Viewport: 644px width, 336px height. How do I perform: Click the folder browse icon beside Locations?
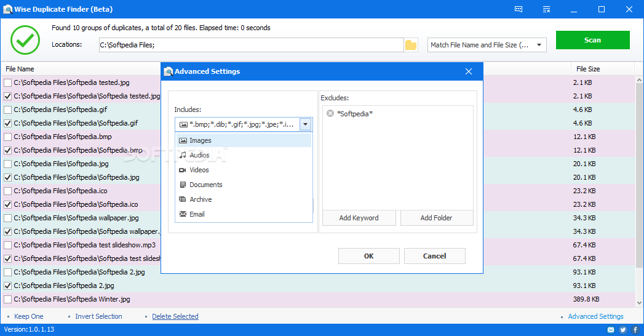click(411, 45)
